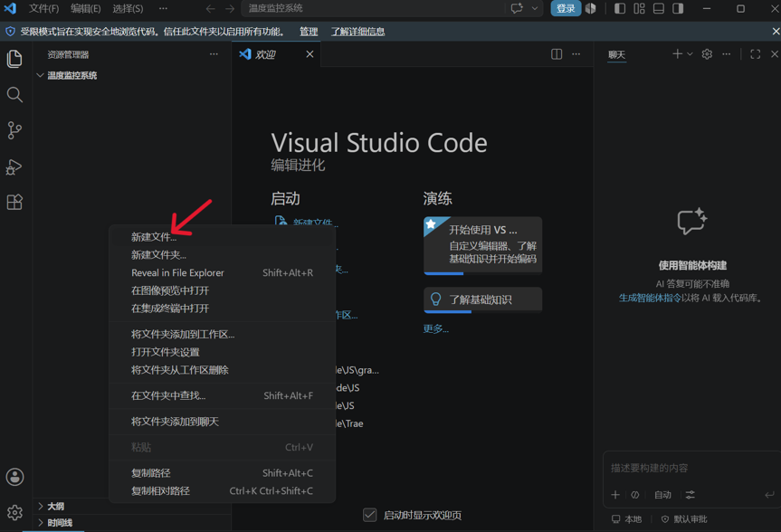The width and height of the screenshot is (781, 532).
Task: Open more actions in editor tab bar
Action: tap(576, 53)
